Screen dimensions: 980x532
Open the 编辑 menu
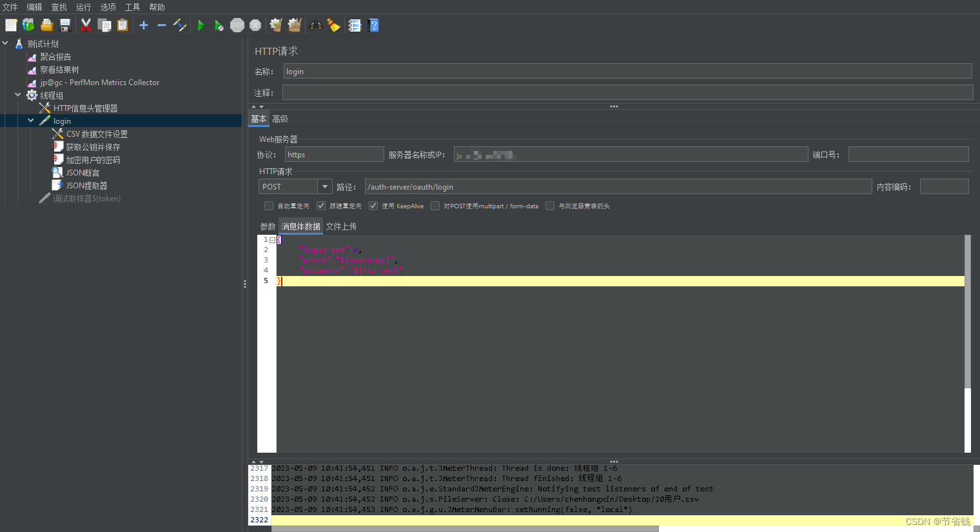pos(34,7)
